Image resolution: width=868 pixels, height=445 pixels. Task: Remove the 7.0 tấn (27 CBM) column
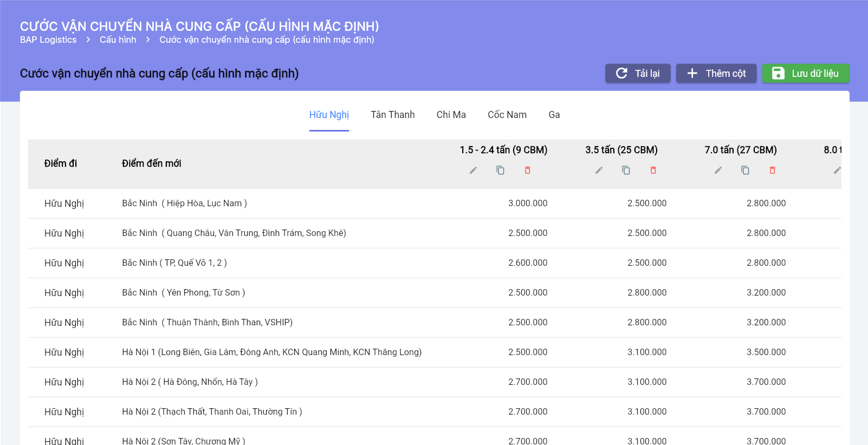(772, 171)
